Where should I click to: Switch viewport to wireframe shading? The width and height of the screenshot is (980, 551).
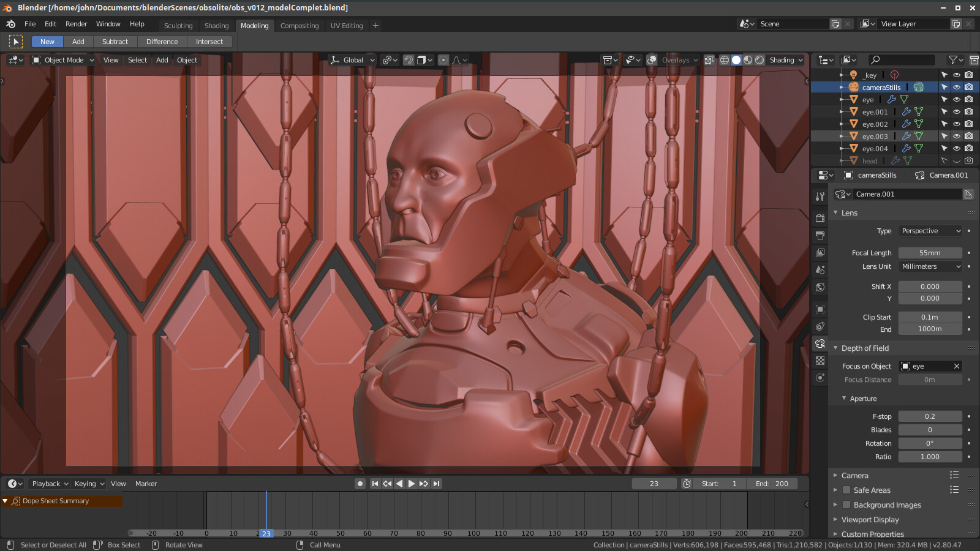coord(725,60)
